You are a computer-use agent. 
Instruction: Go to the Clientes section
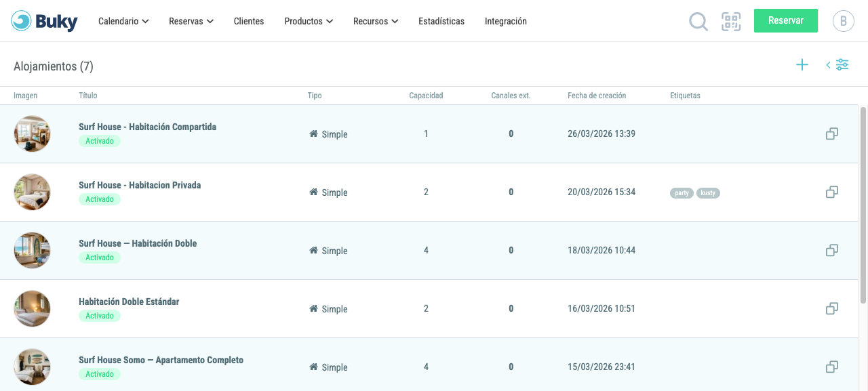(249, 21)
